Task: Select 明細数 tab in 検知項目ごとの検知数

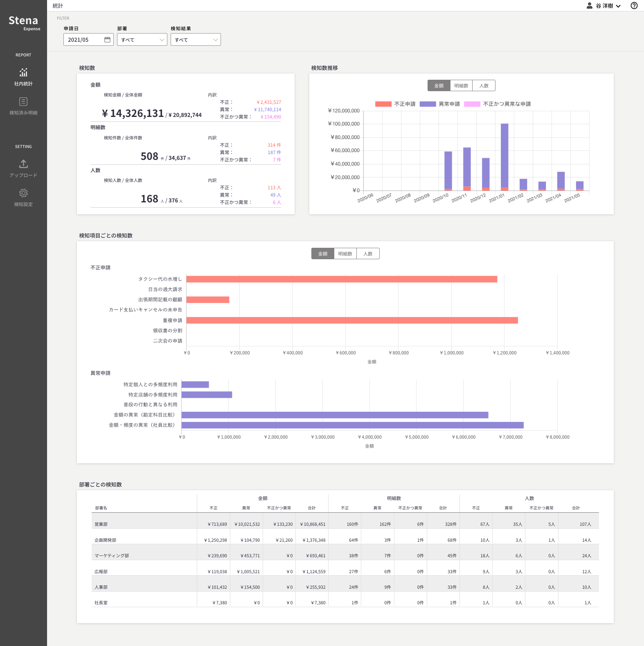Action: pos(345,253)
